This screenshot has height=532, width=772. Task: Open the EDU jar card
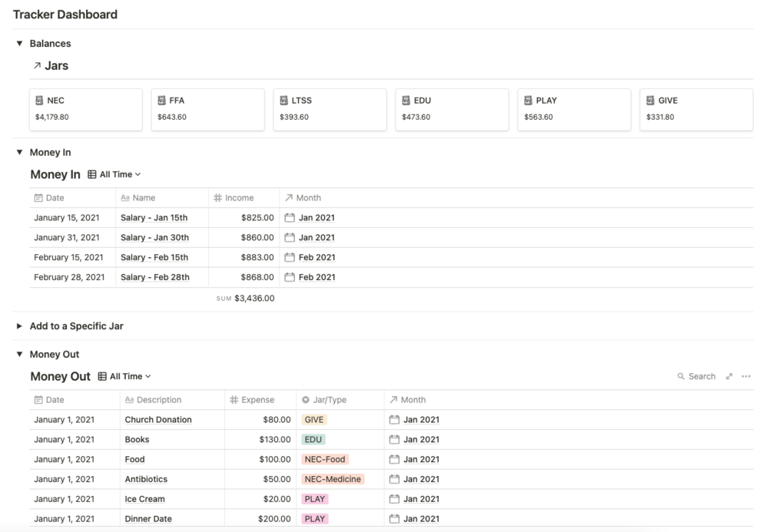point(452,109)
